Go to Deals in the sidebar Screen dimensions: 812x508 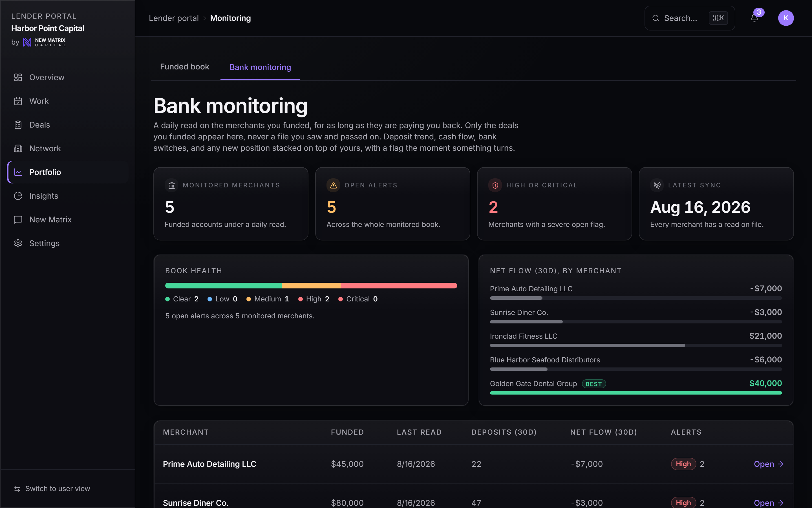[x=67, y=125]
